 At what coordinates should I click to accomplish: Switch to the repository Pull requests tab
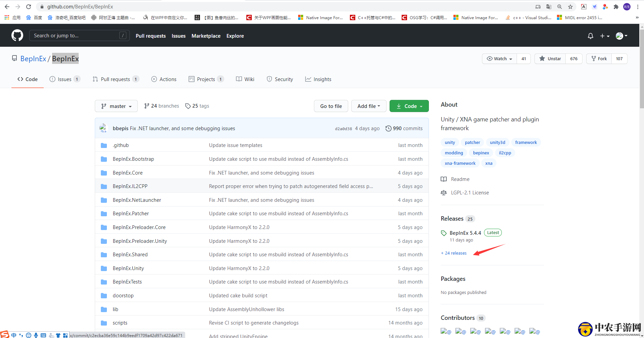tap(116, 79)
